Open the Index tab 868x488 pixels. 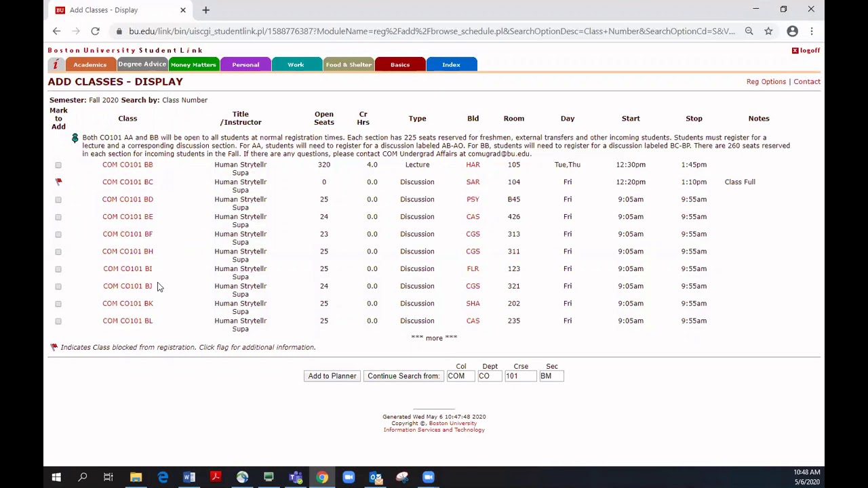tap(451, 65)
